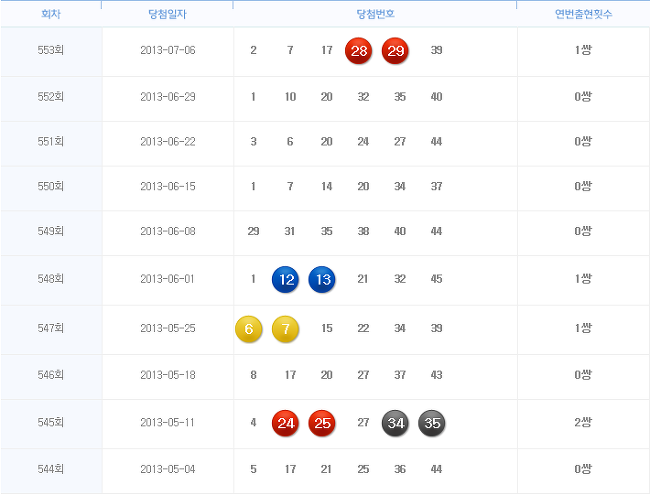Click the date 2013-06-22

pos(167,141)
